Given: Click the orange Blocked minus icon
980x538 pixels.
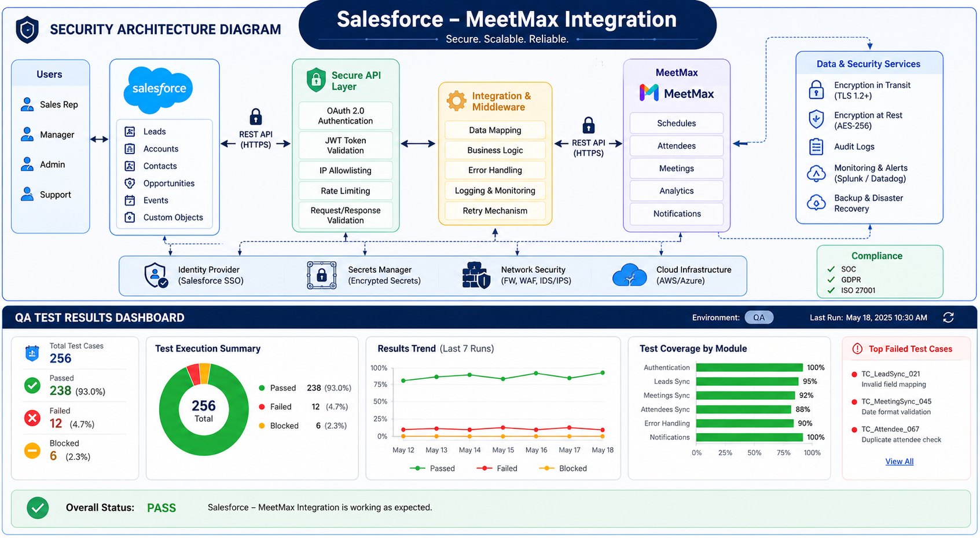Looking at the screenshot, I should 32,450.
